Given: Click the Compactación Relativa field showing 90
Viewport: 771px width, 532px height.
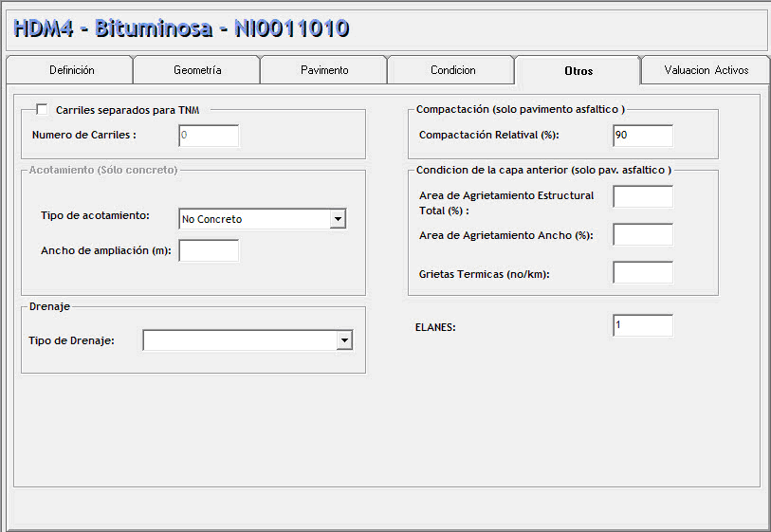Looking at the screenshot, I should coord(642,136).
